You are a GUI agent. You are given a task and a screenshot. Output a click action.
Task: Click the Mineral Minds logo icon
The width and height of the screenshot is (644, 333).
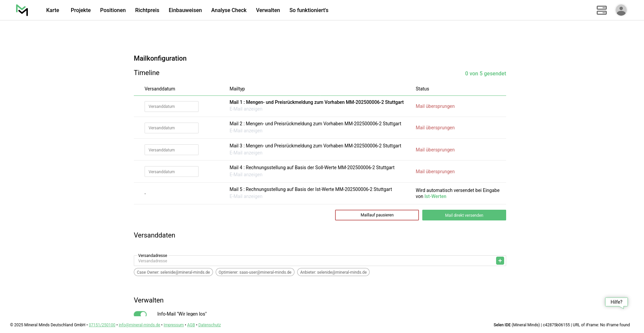[x=22, y=10]
